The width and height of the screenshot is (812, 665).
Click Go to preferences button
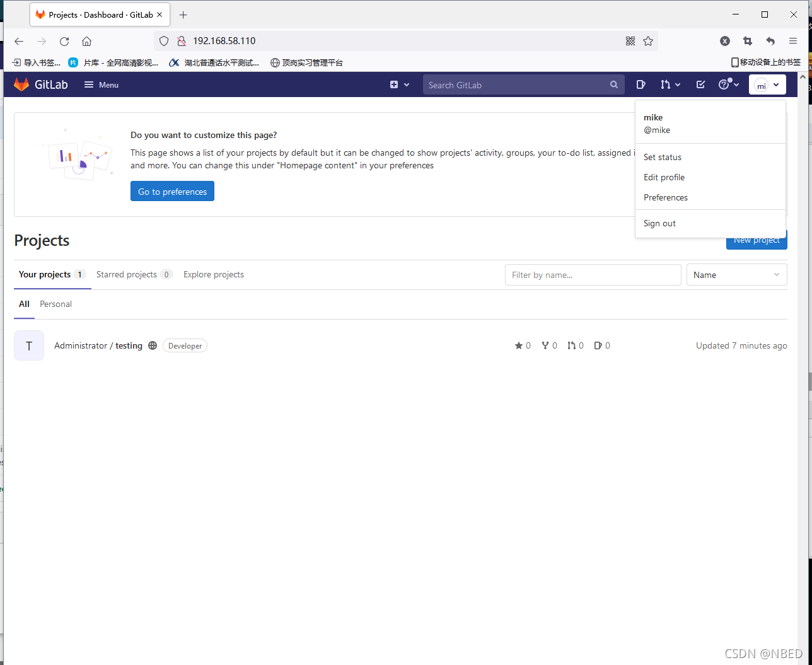172,191
